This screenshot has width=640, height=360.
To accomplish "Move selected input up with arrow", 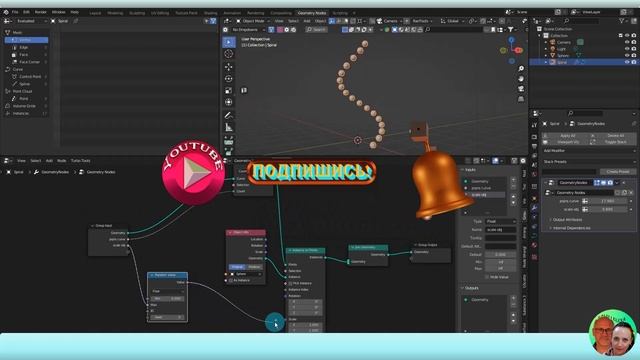I will (x=513, y=197).
